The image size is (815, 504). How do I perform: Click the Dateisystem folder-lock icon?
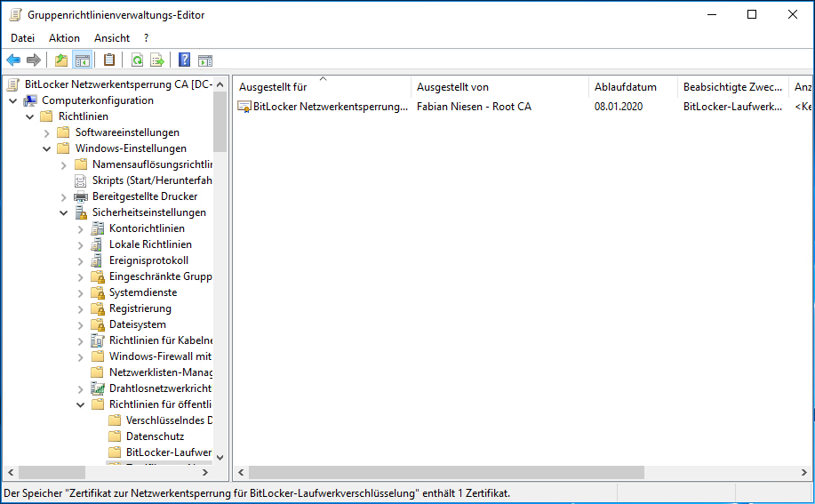pyautogui.click(x=97, y=324)
